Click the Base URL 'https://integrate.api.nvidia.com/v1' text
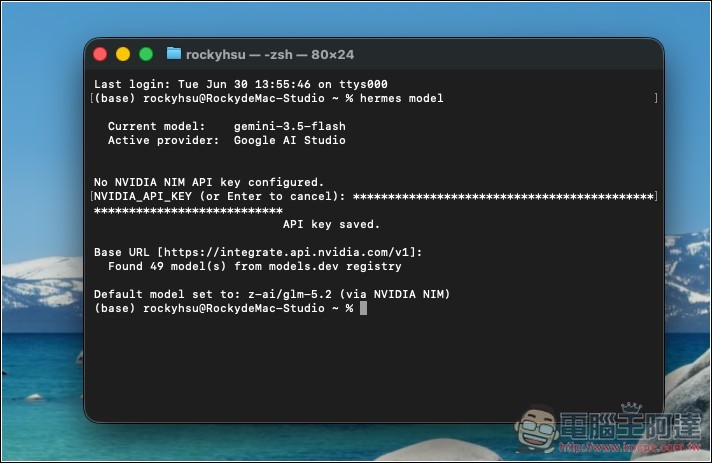 [x=286, y=252]
